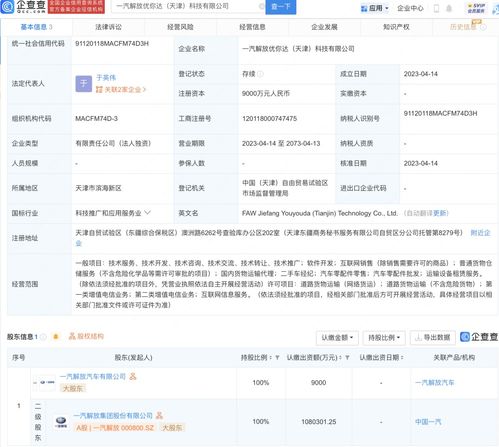Switch to the 法律诉讼 tab
499x447 pixels.
pos(108,27)
